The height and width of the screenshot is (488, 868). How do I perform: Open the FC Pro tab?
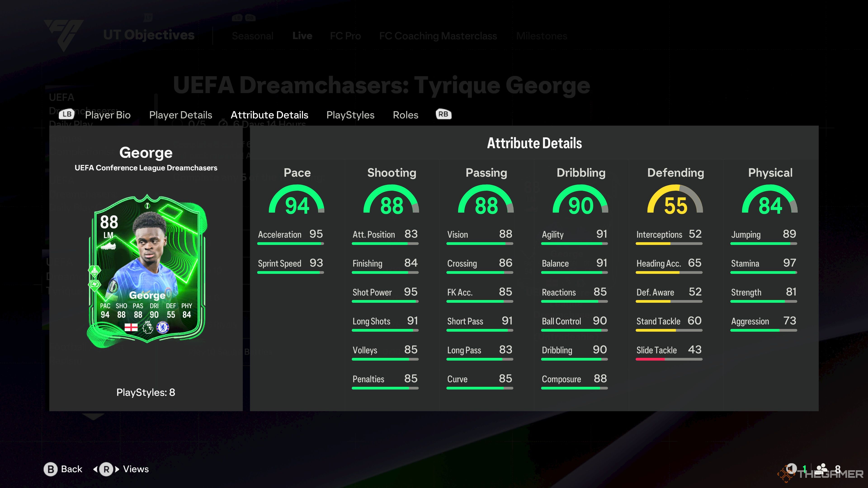[345, 36]
